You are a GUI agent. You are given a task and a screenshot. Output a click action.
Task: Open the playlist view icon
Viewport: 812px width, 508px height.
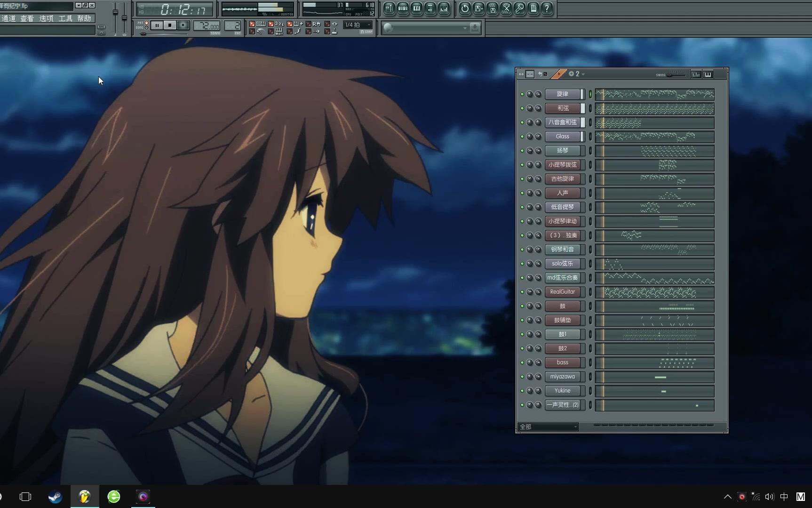pyautogui.click(x=389, y=8)
